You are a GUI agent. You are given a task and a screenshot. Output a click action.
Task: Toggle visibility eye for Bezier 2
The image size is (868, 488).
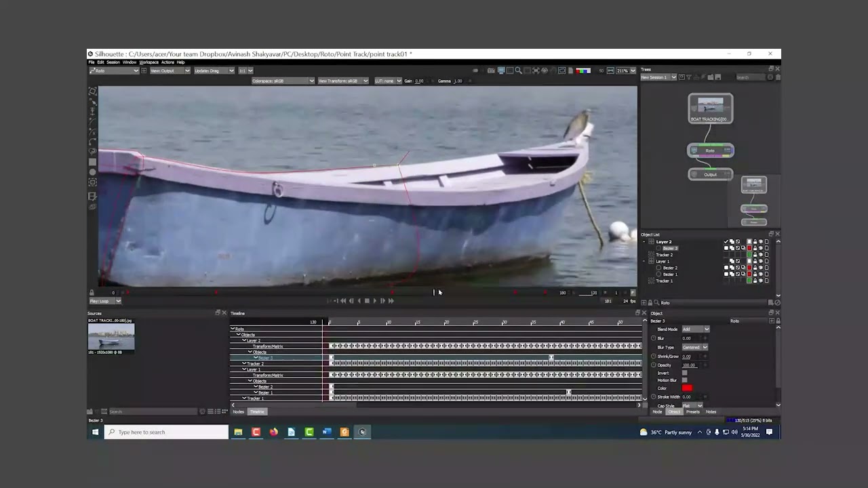click(761, 268)
